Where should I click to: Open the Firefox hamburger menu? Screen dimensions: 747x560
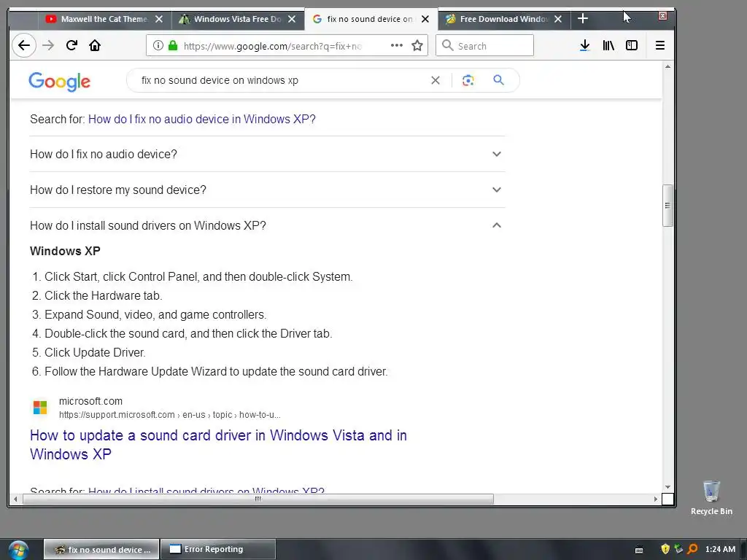click(659, 45)
